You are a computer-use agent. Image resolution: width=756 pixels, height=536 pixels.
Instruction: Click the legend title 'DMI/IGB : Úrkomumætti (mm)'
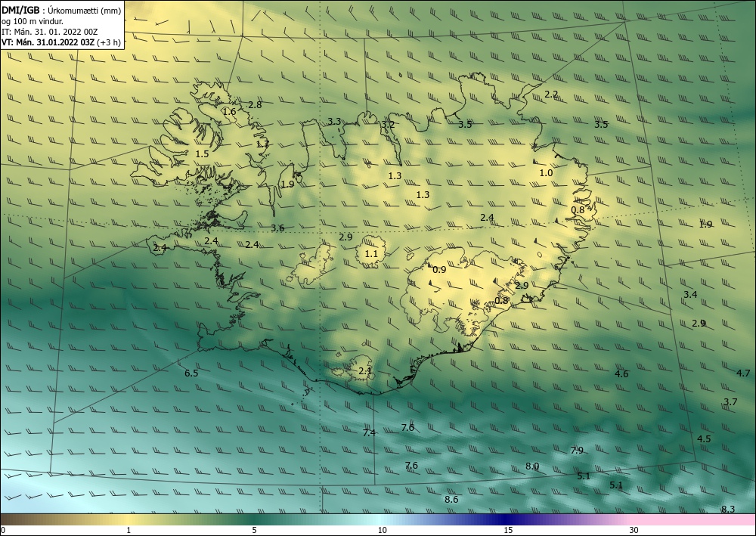[61, 11]
